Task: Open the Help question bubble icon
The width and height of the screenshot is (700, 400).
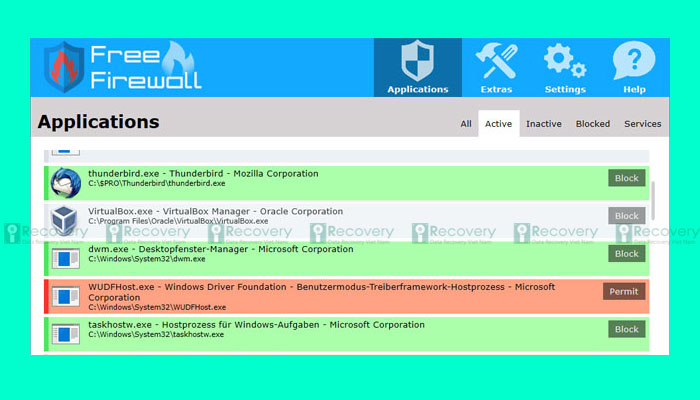Action: [634, 61]
